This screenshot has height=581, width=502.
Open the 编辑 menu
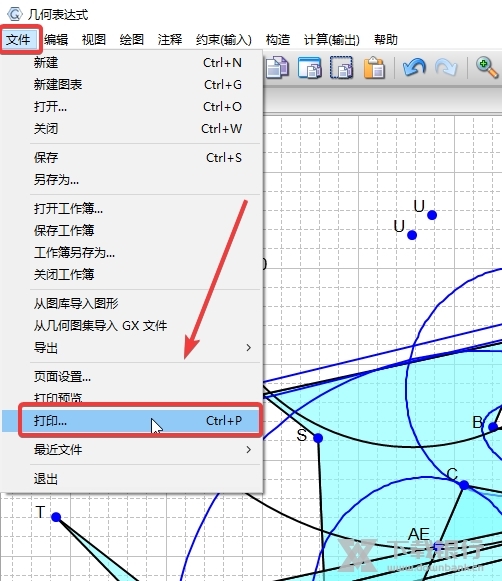56,39
